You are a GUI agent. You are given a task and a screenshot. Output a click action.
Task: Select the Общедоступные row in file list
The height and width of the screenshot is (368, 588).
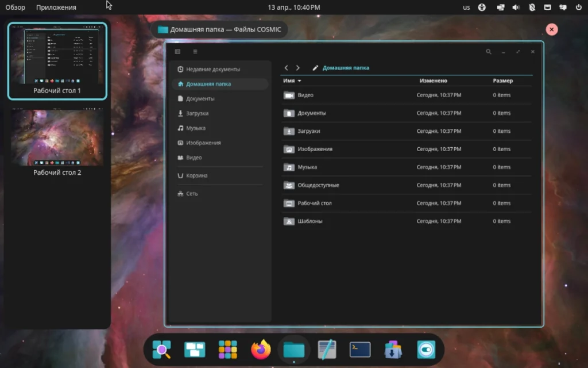click(407, 185)
